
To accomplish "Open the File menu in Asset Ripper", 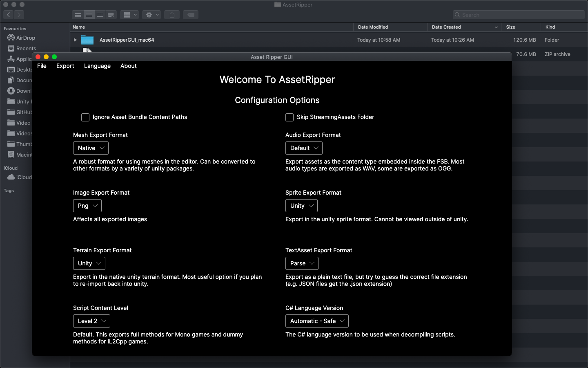I will [x=42, y=66].
